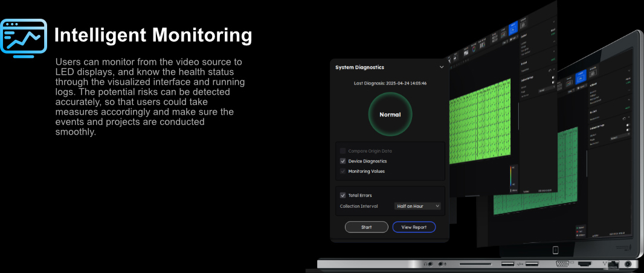Enable the Compare Origin Data checkbox
Viewport: 644px width, 273px height.
coord(343,151)
